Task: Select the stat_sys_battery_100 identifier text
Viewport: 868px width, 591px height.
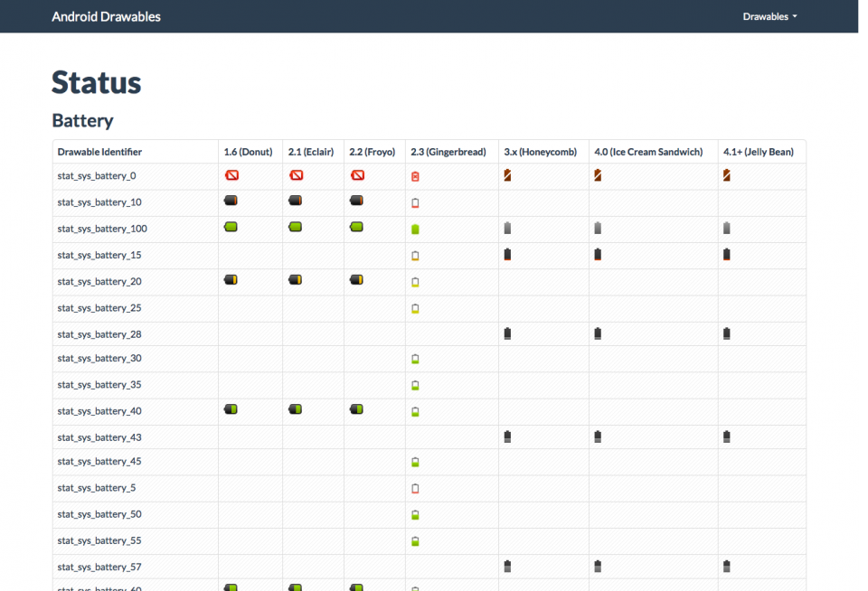Action: 102,229
